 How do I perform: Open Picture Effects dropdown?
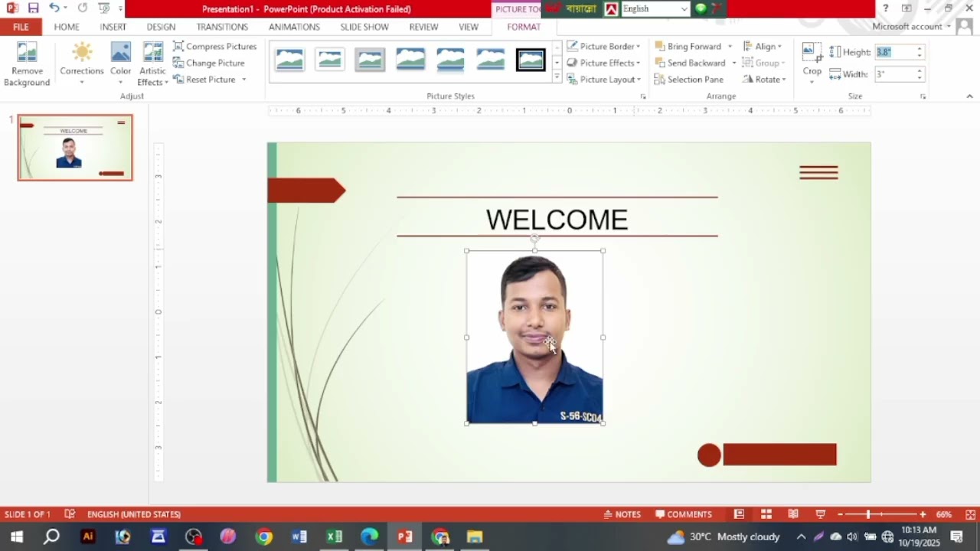click(604, 64)
